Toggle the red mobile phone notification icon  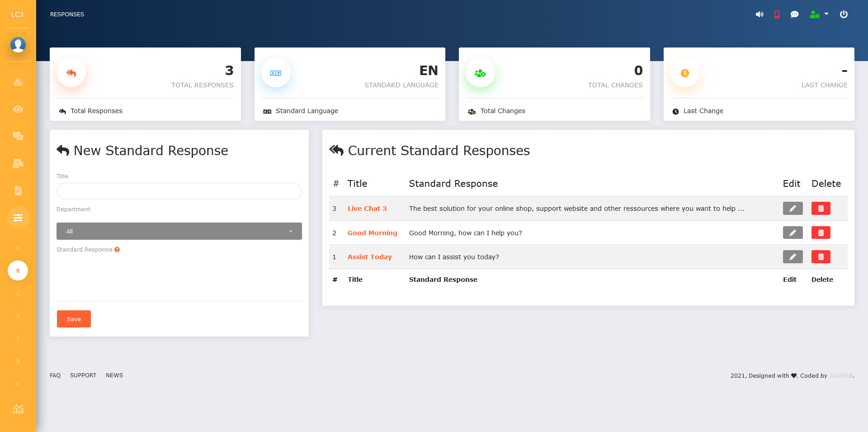(x=777, y=14)
